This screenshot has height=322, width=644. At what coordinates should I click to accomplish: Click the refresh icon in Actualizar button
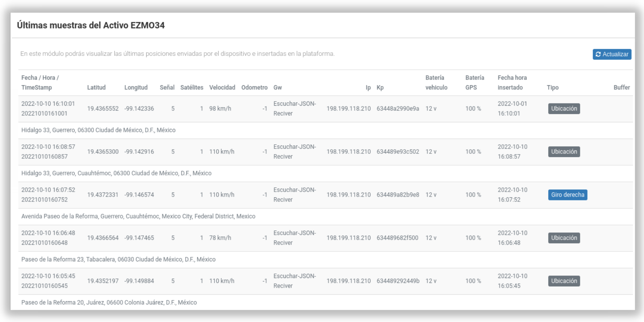tap(598, 54)
